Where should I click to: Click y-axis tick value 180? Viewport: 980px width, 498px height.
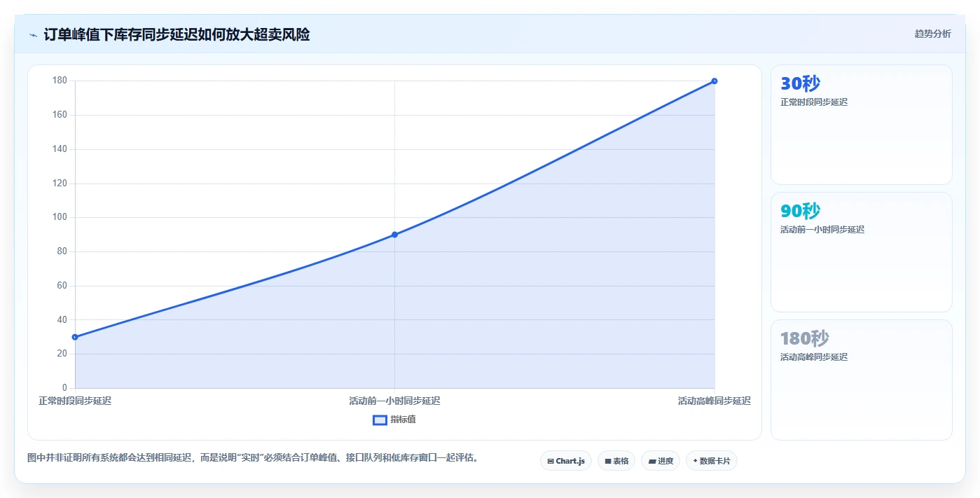tap(60, 81)
